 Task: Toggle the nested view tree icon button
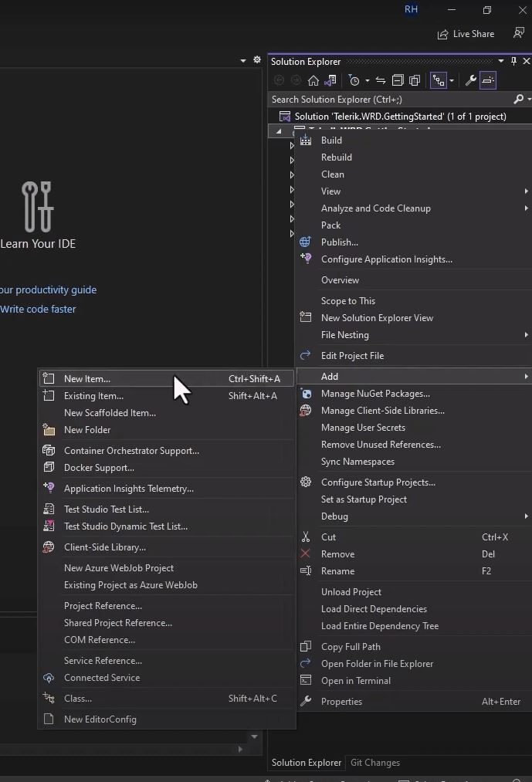click(438, 80)
